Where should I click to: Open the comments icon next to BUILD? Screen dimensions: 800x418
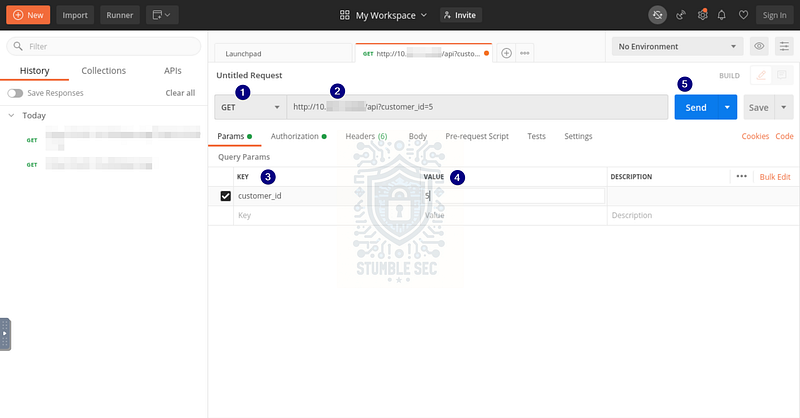click(x=781, y=76)
